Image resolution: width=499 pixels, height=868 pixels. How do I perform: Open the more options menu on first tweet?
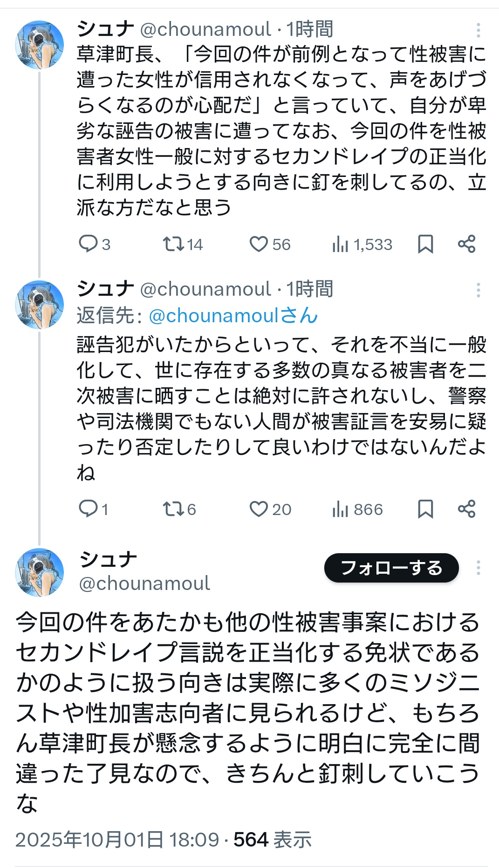pos(478,30)
